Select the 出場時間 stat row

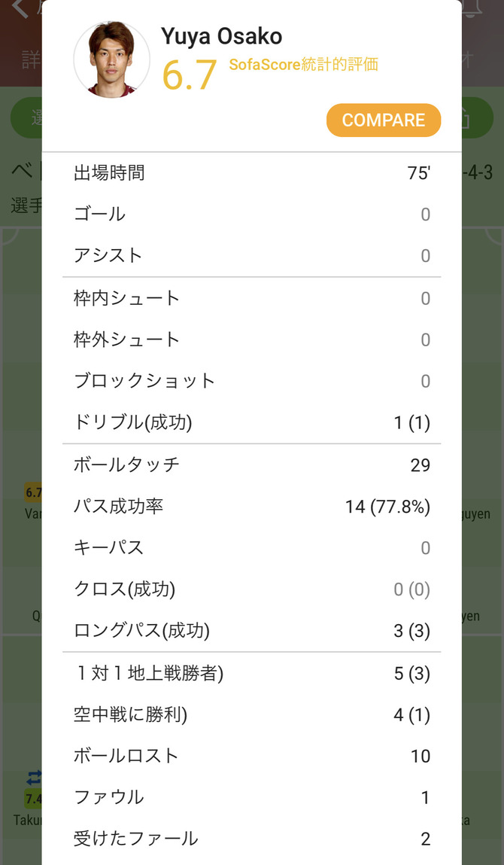[x=252, y=173]
